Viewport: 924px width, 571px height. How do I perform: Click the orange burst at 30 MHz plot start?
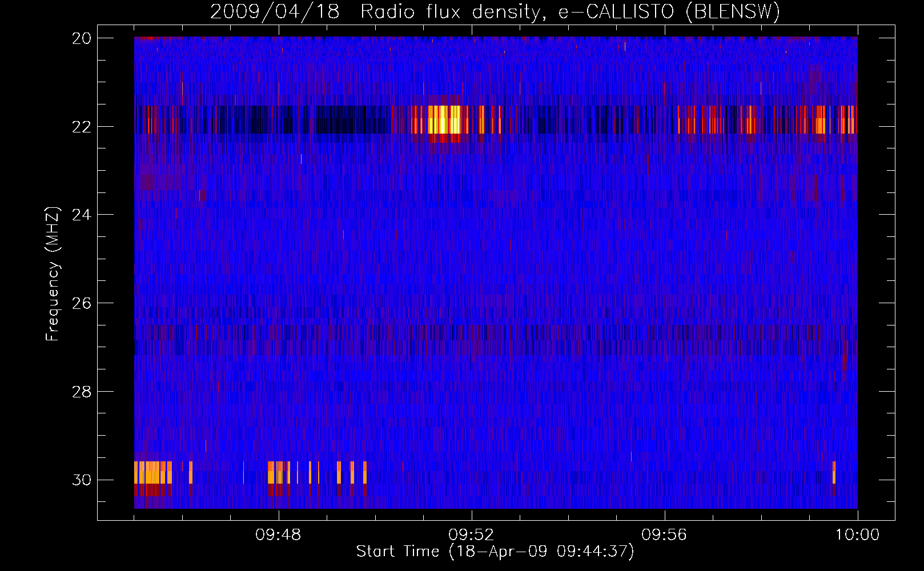click(x=153, y=473)
